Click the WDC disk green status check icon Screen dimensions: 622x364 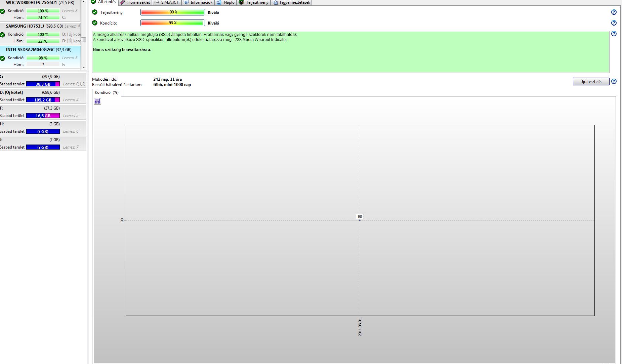pyautogui.click(x=3, y=11)
